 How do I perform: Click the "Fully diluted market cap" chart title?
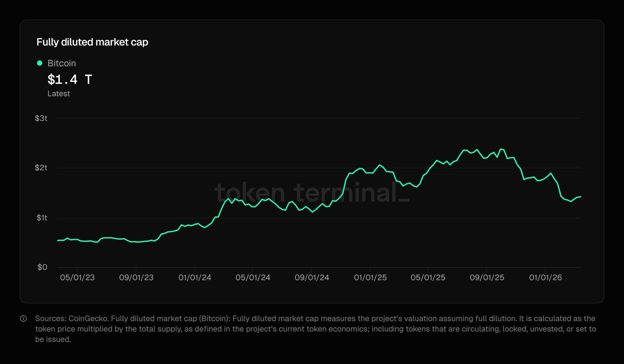click(92, 42)
